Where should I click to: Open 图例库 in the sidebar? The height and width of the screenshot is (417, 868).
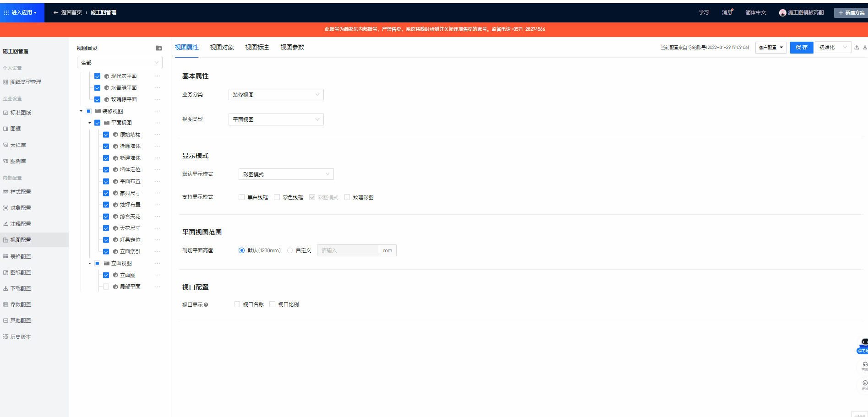pyautogui.click(x=18, y=161)
